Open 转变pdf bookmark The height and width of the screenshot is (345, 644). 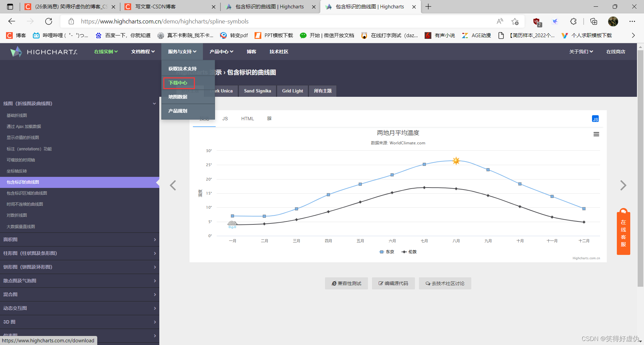tap(234, 36)
